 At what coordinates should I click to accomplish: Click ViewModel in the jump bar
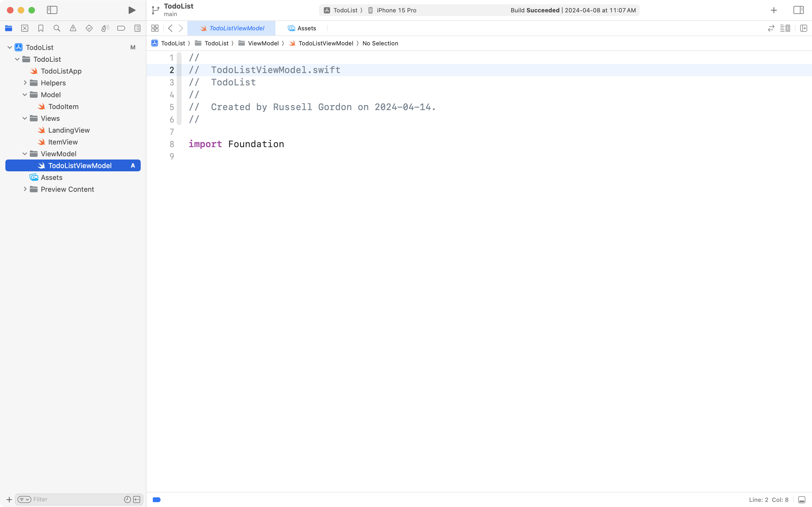[263, 43]
